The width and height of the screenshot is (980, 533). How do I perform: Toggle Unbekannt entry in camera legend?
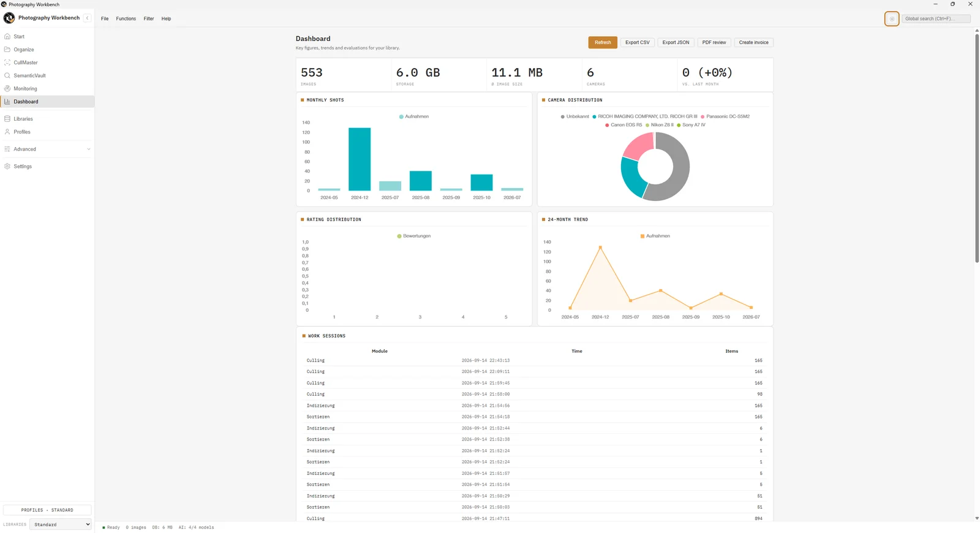coord(575,116)
